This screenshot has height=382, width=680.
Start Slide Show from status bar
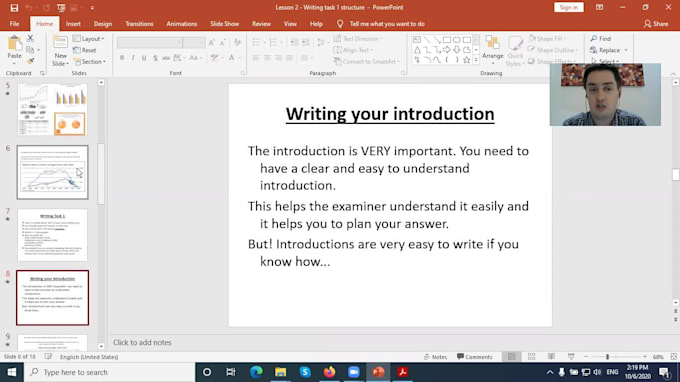571,356
